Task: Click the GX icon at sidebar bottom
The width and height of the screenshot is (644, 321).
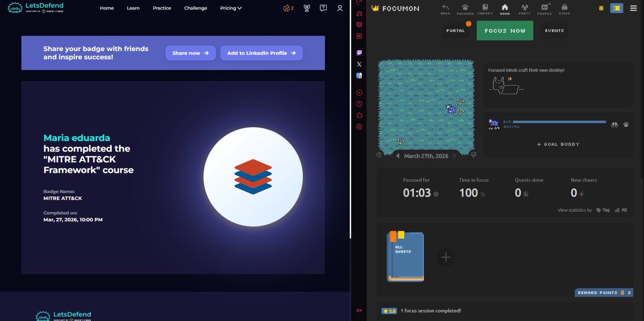Action: tap(359, 310)
